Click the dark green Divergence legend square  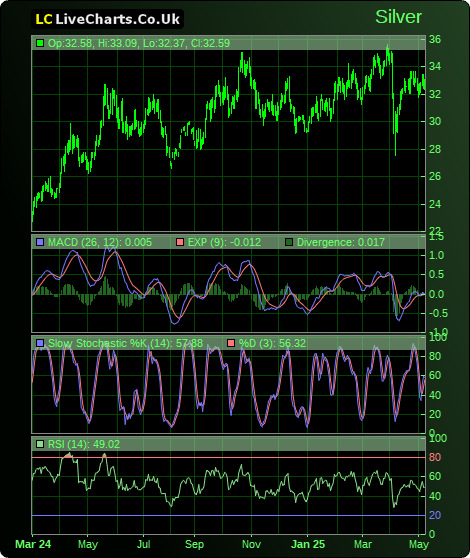point(289,242)
